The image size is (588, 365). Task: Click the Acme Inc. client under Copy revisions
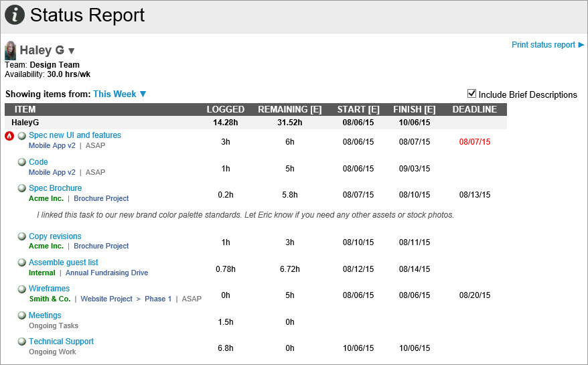point(46,246)
